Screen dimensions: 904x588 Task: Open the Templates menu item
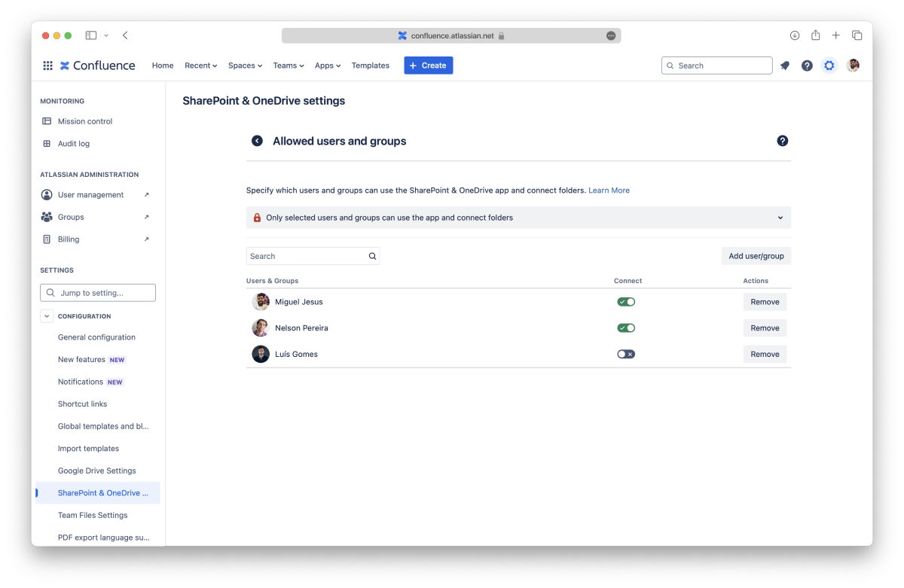point(370,66)
